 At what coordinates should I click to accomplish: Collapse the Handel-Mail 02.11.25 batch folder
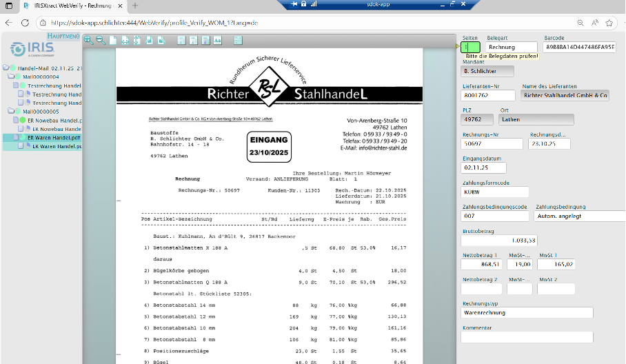coord(6,68)
